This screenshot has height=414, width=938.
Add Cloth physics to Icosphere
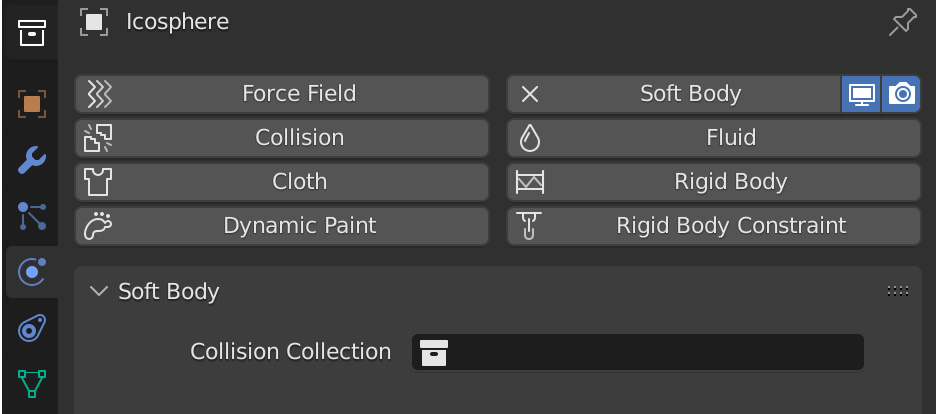[282, 182]
